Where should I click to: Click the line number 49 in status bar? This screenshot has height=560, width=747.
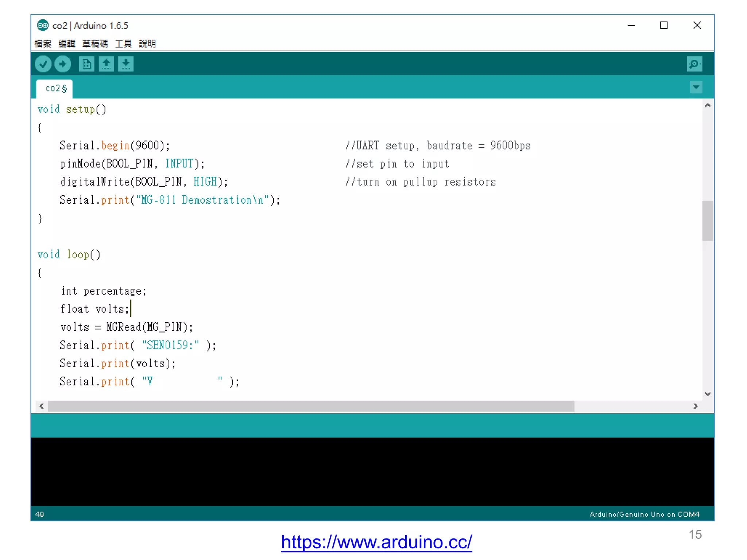[40, 514]
